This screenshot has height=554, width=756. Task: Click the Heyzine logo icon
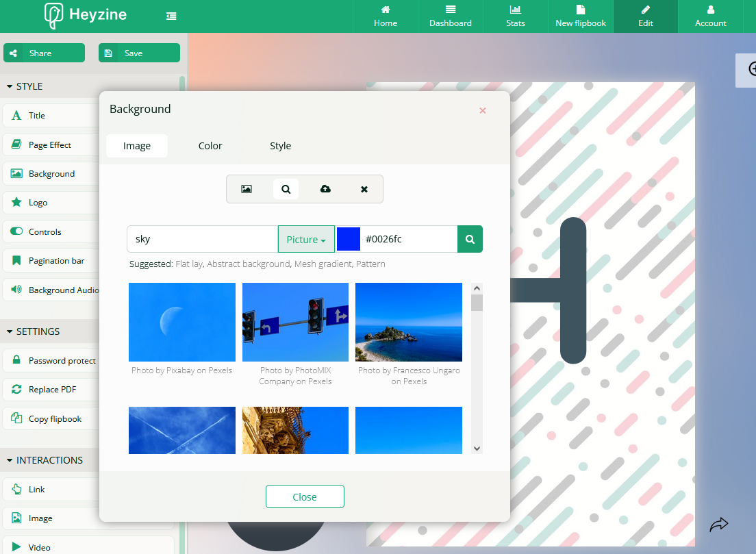pos(53,16)
